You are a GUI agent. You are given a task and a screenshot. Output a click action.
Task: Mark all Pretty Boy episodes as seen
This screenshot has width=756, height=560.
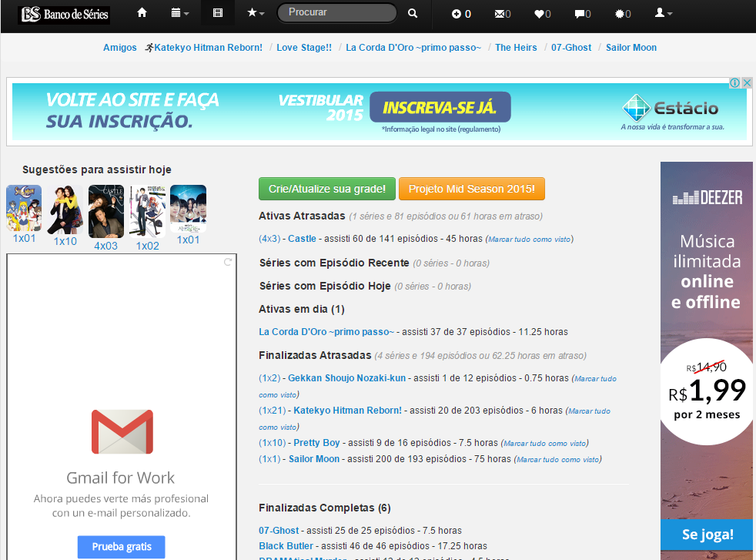545,443
